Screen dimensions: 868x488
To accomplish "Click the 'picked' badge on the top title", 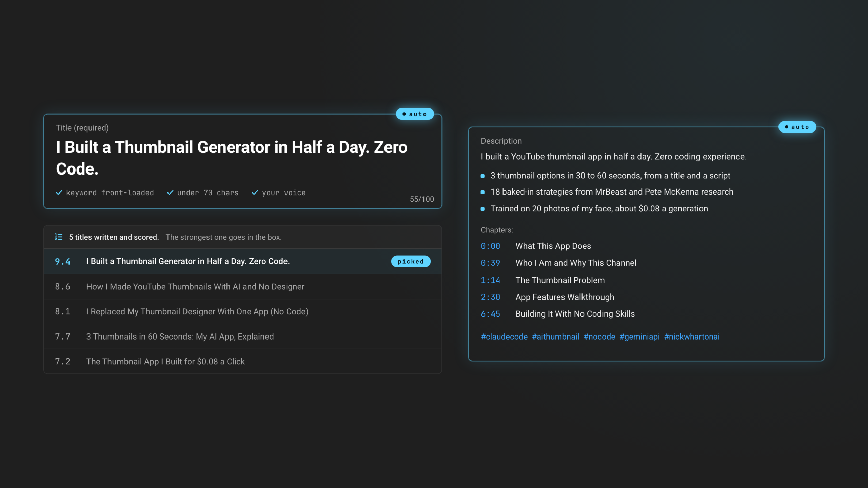I will [411, 261].
